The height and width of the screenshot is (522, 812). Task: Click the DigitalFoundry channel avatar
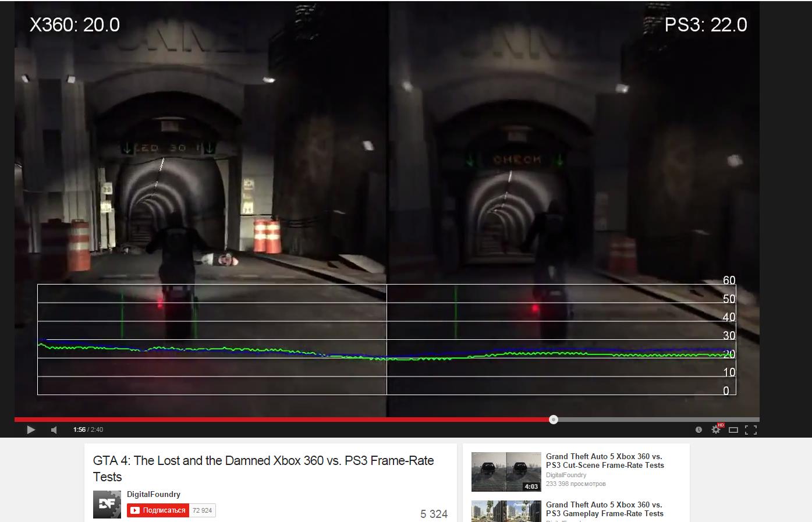tap(107, 504)
